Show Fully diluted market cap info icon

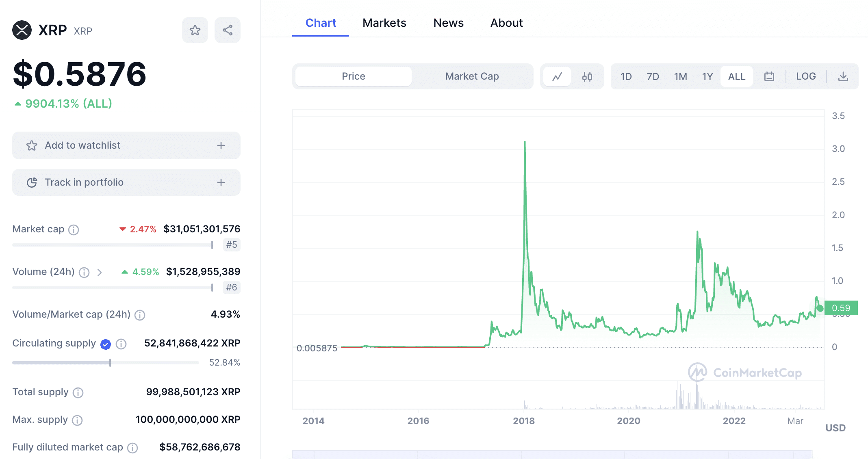coord(132,448)
